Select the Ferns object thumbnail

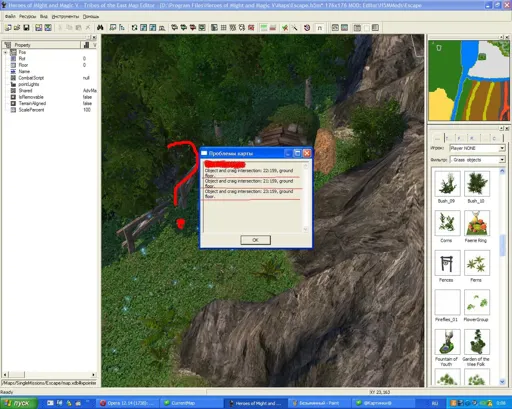(477, 263)
